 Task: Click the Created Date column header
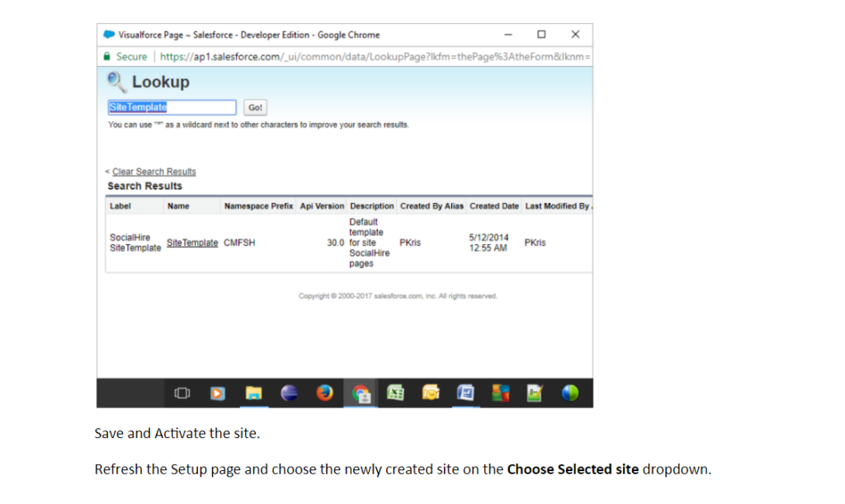(x=494, y=206)
